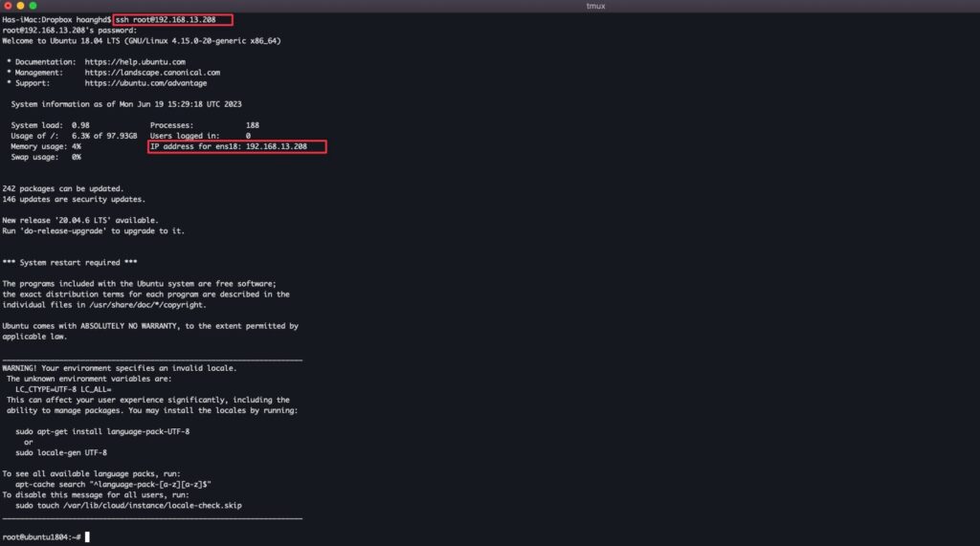Screen dimensions: 980x546
Task: Click the green maximize window button
Action: click(x=33, y=6)
